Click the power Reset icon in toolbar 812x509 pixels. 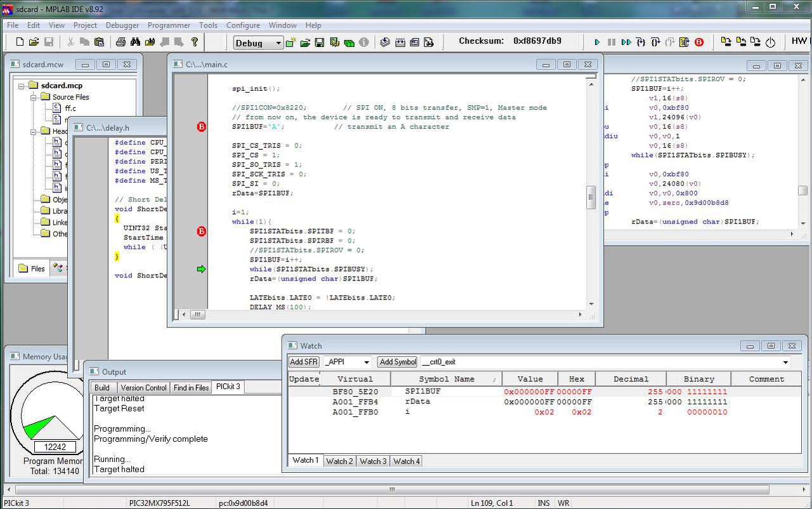pyautogui.click(x=770, y=43)
